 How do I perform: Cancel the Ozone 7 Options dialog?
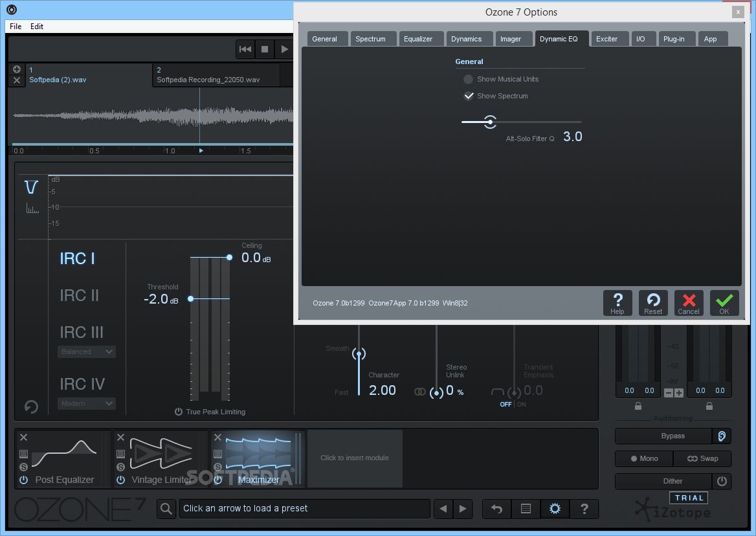coord(689,303)
